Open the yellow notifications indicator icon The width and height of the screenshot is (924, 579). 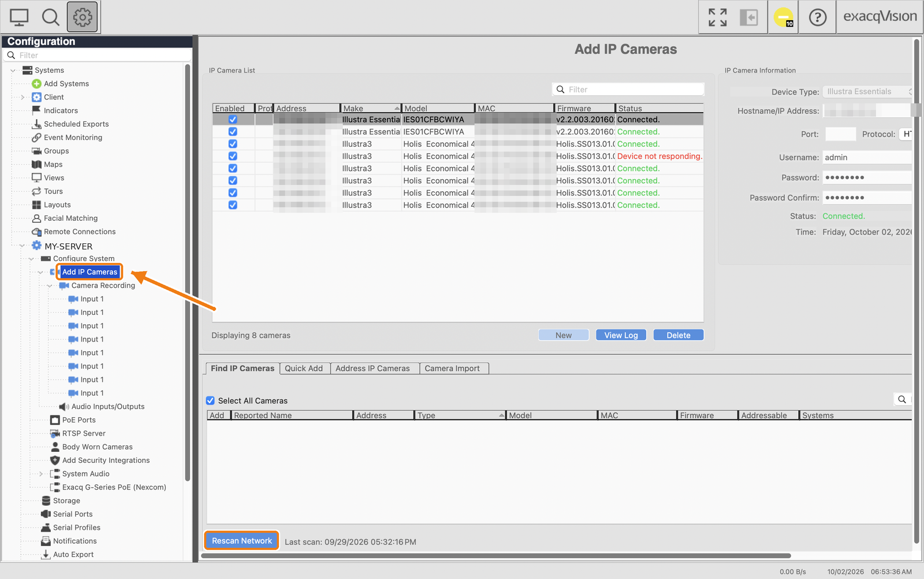(x=784, y=17)
